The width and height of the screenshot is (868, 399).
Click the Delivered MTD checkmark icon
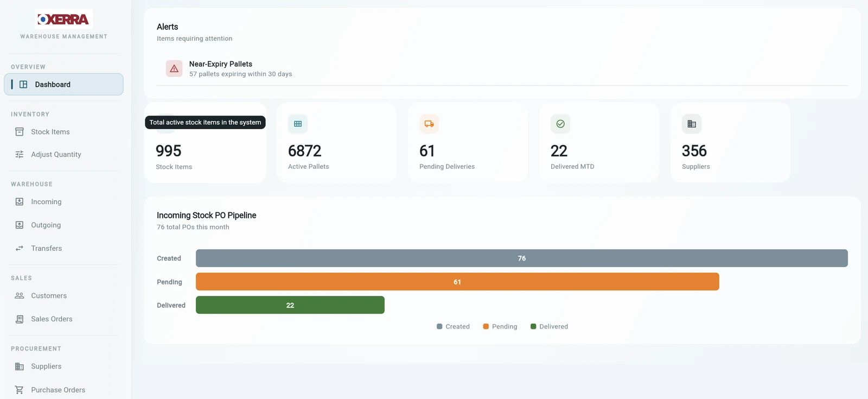coord(560,124)
